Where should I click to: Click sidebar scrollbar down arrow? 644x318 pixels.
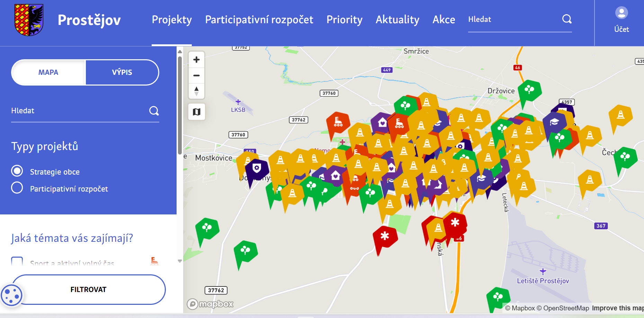click(x=180, y=261)
